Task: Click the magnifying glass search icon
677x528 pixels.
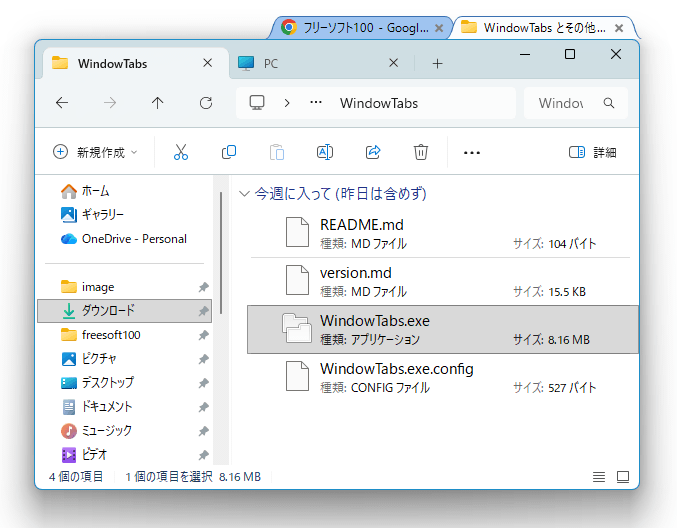Action: point(609,103)
